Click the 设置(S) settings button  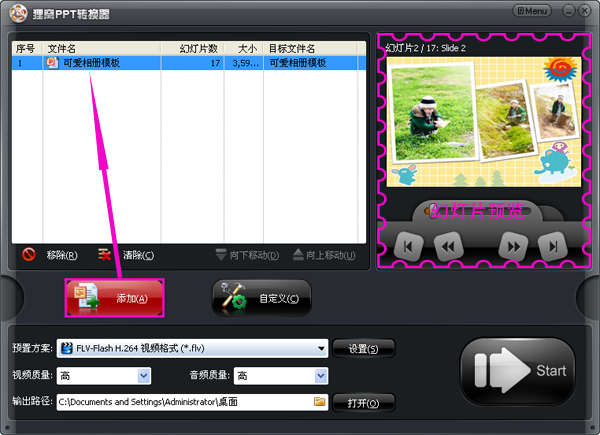click(x=363, y=349)
